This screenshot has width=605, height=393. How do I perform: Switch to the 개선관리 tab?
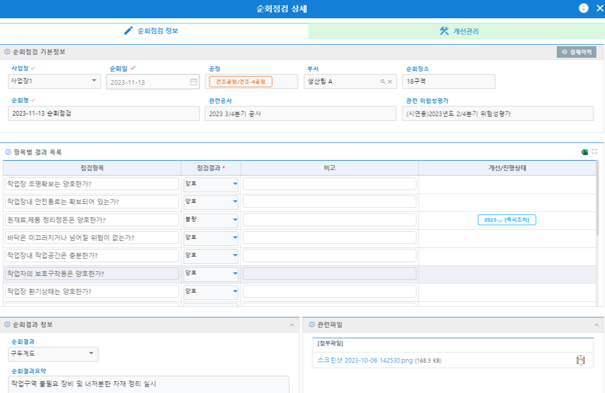[456, 31]
